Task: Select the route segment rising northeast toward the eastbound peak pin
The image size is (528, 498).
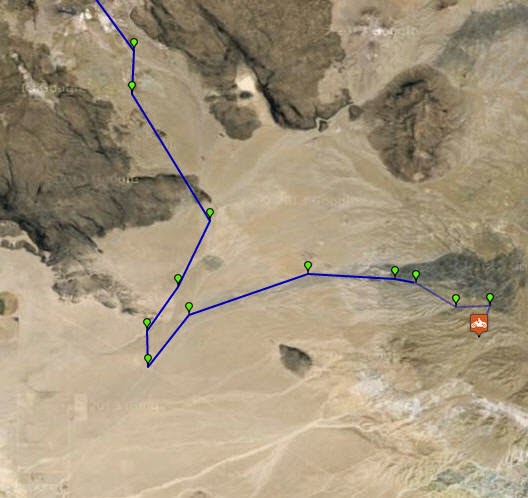Action: [249, 294]
